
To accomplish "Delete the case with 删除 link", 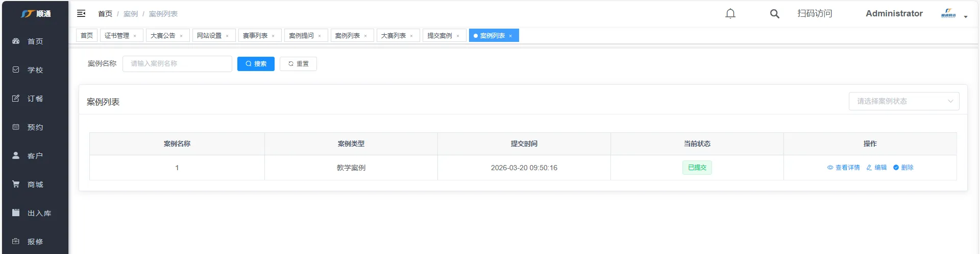I will pos(903,168).
